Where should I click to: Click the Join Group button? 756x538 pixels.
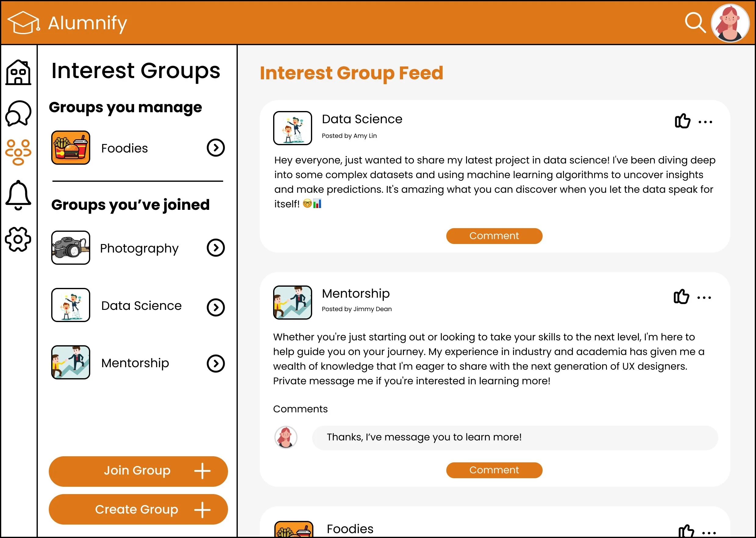click(x=138, y=471)
